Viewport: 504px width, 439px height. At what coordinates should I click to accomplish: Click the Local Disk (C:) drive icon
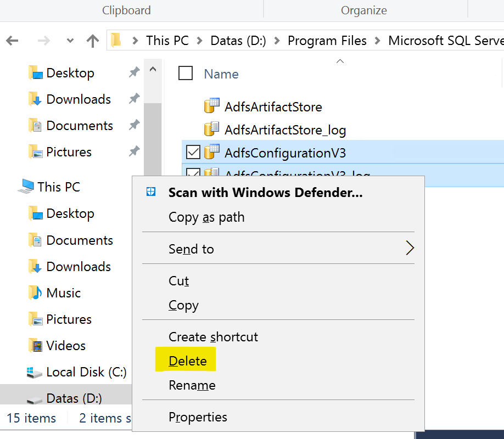pos(34,373)
